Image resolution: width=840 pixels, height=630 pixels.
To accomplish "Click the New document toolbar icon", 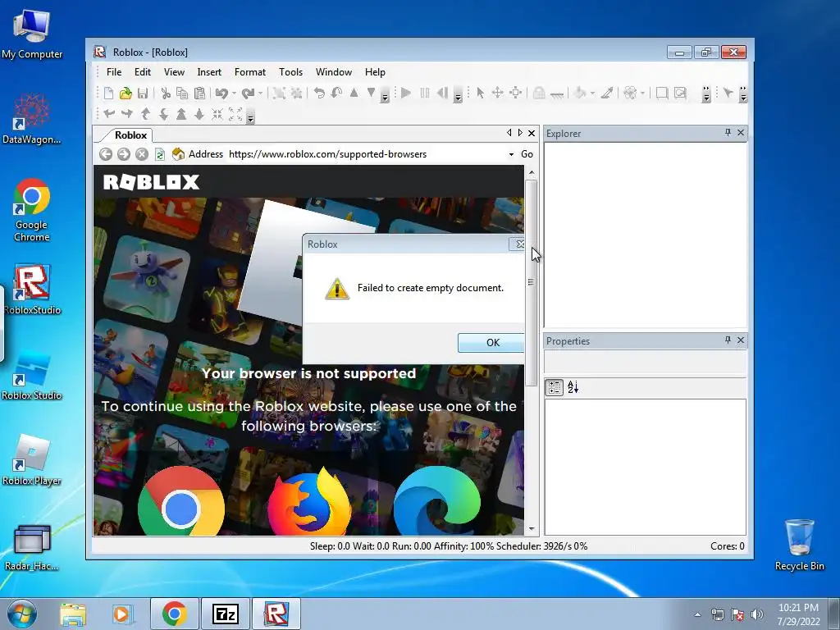I will pos(109,94).
